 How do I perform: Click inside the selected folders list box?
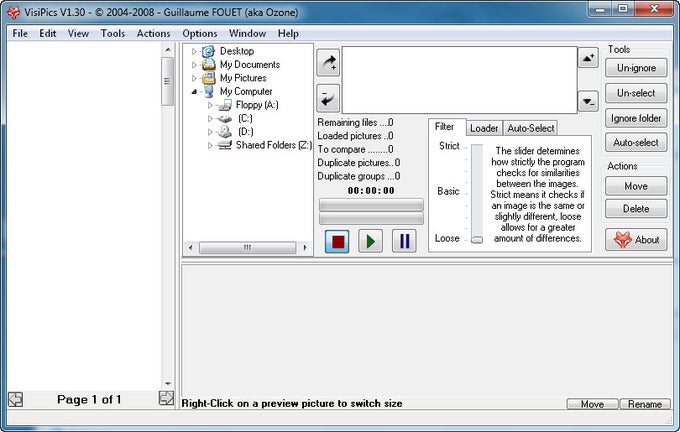[460, 80]
